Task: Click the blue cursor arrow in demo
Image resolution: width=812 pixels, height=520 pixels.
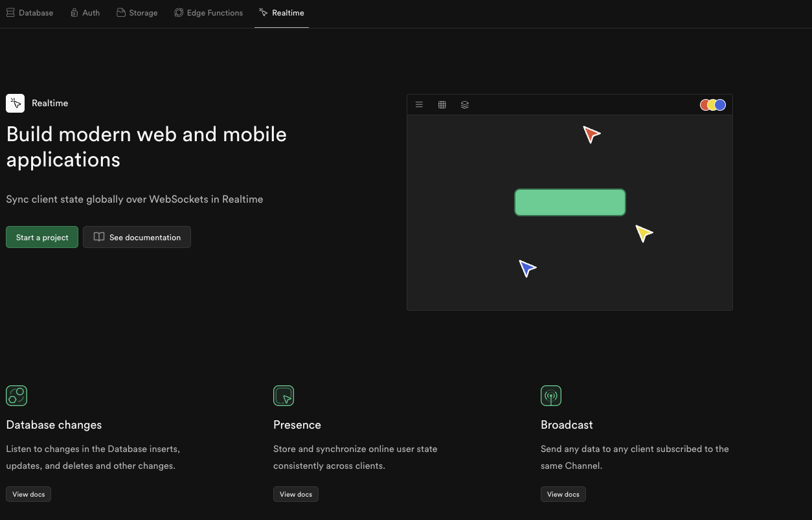Action: 527,267
